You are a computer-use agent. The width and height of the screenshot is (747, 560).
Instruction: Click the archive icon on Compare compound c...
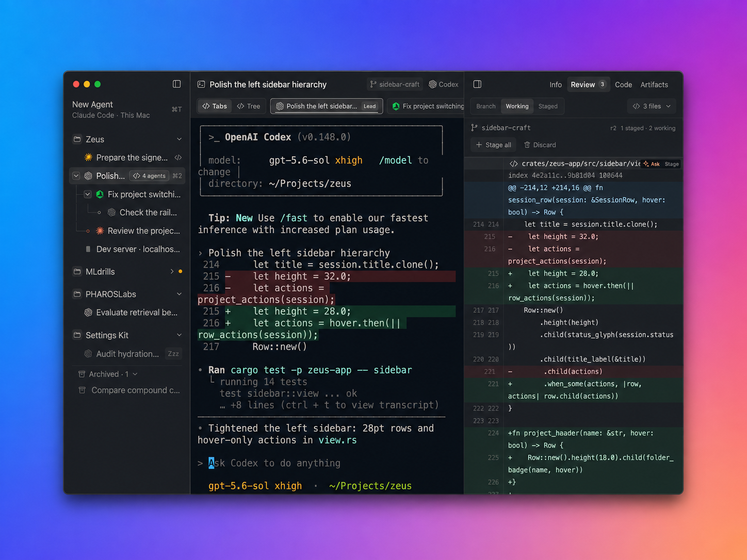82,390
